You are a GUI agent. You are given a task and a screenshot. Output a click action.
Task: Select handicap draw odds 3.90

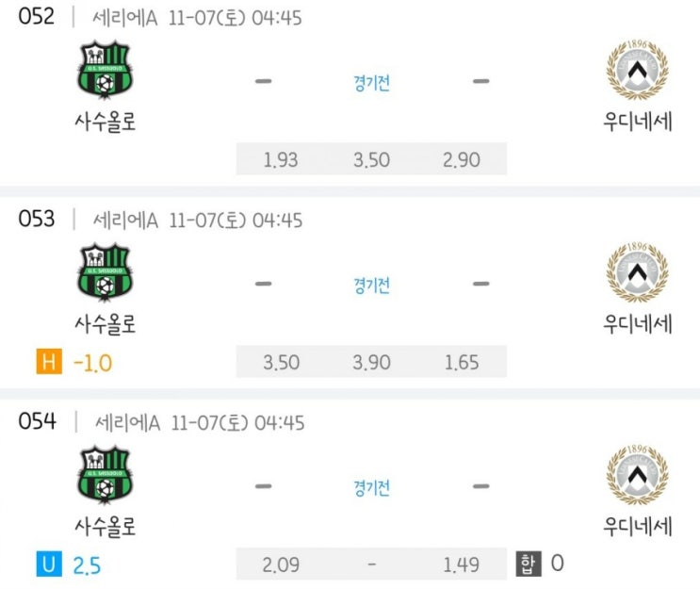click(371, 362)
